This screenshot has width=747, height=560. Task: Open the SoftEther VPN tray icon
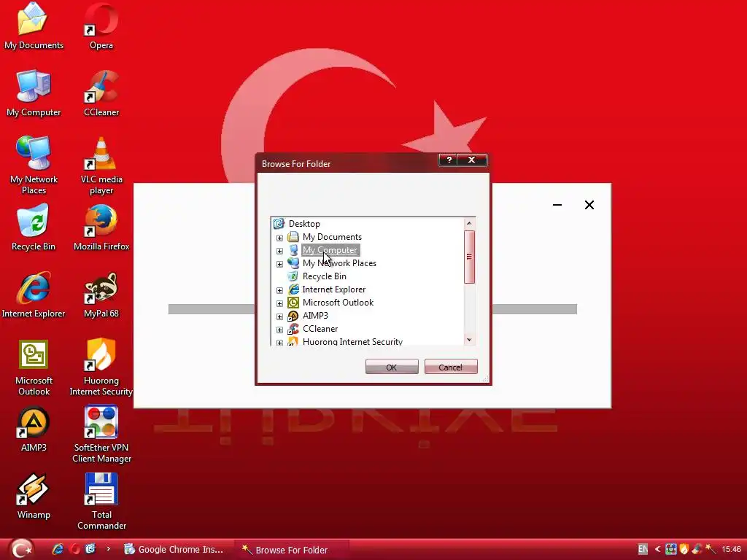pos(671,549)
